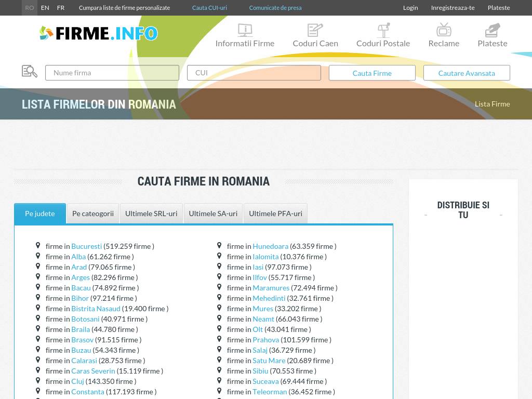
Task: Click the Reclame television icon
Action: [444, 30]
